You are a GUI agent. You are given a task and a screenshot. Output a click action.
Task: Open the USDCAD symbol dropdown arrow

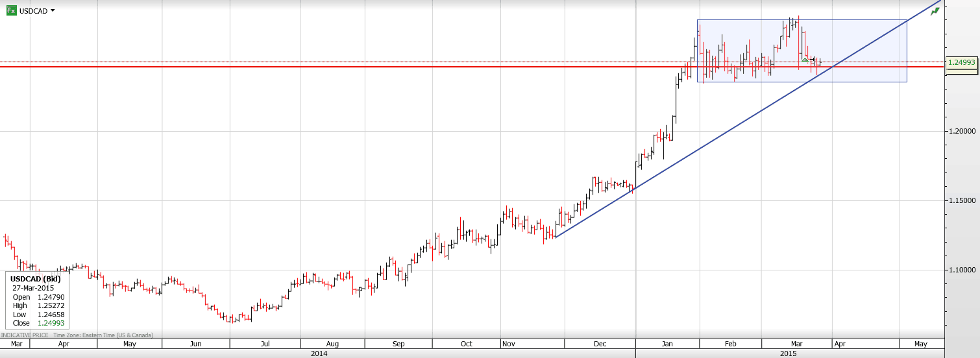[x=53, y=10]
